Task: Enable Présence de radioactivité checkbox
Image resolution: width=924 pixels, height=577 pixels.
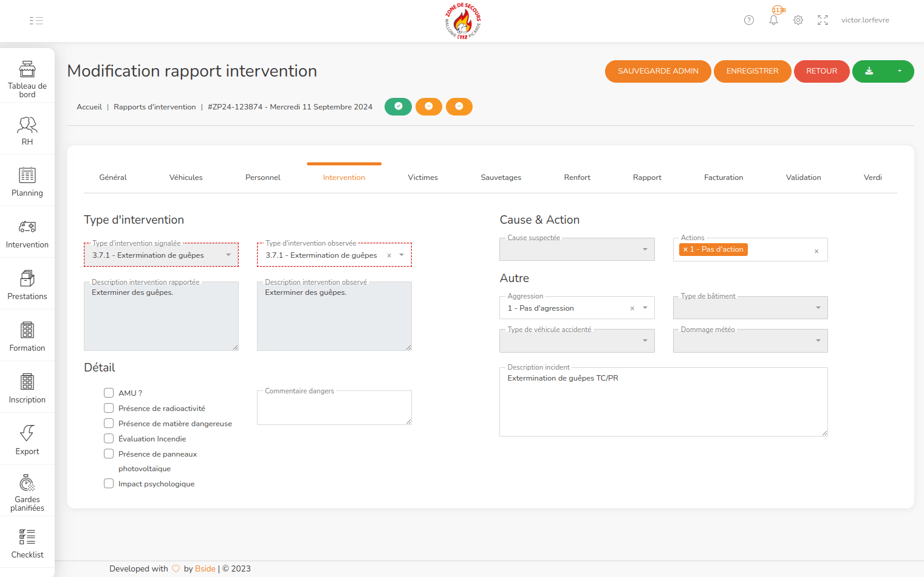Action: [x=109, y=408]
